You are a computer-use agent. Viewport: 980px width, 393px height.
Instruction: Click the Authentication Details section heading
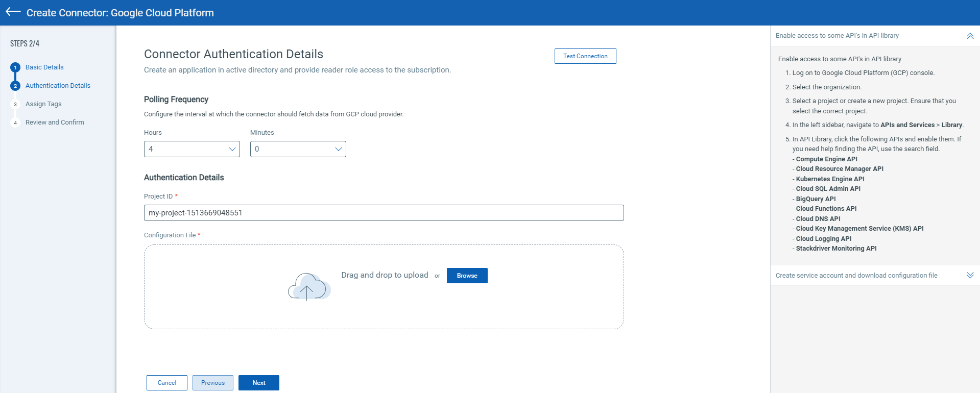[184, 178]
